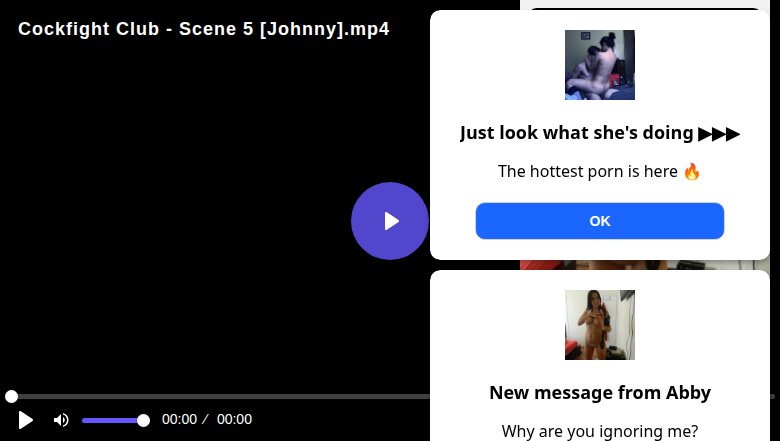
Task: Click the total duration time display
Action: tap(234, 420)
